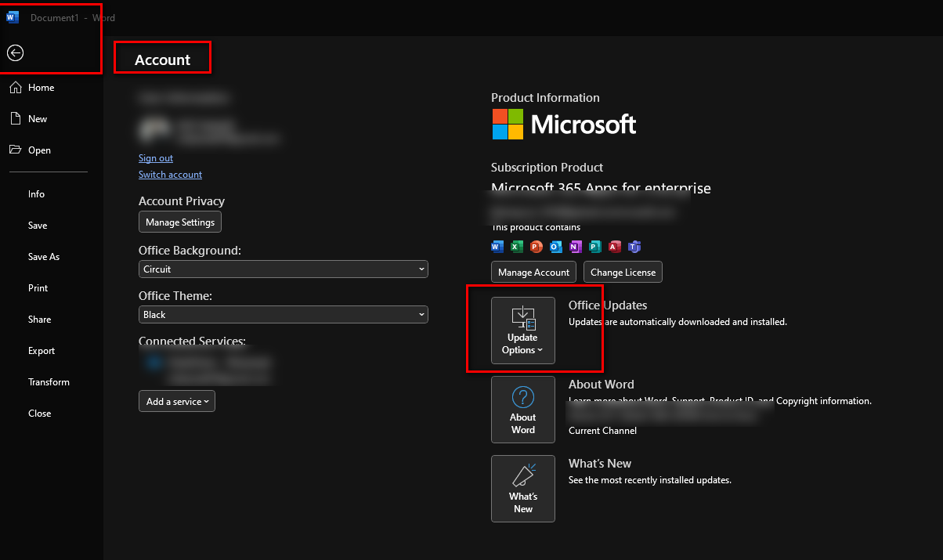This screenshot has height=560, width=943.
Task: Click the Word logo in title bar
Action: [x=13, y=17]
